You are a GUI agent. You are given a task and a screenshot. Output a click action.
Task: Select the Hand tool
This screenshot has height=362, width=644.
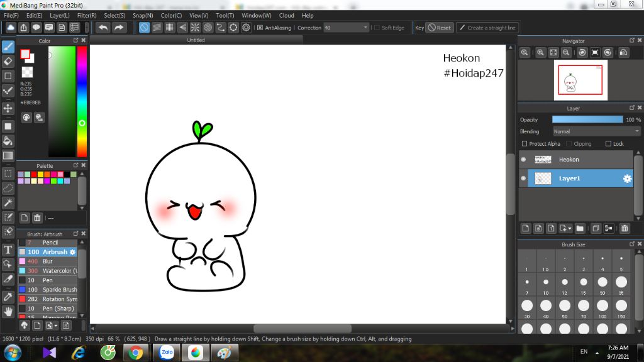pos(8,312)
